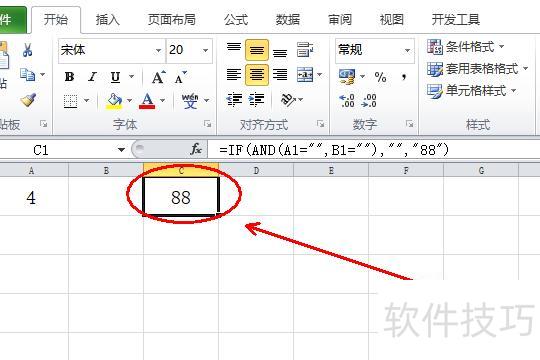Image resolution: width=540 pixels, height=360 pixels.
Task: Click Merge and Center icon
Action: pyautogui.click(x=305, y=74)
